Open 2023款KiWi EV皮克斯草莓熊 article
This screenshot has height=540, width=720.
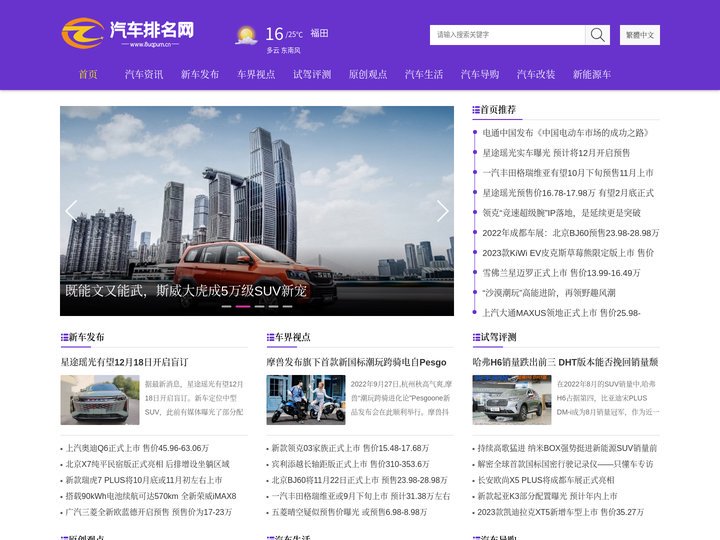click(568, 253)
